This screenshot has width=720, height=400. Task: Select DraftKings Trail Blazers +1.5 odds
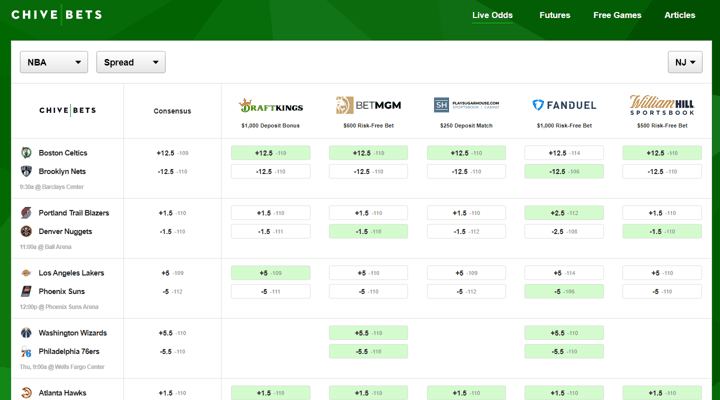click(270, 213)
